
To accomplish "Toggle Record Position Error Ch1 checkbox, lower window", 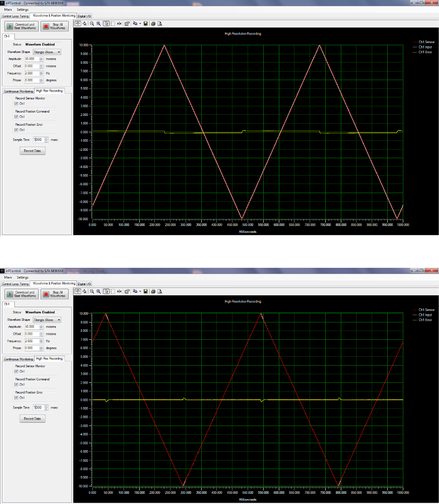I will click(16, 398).
